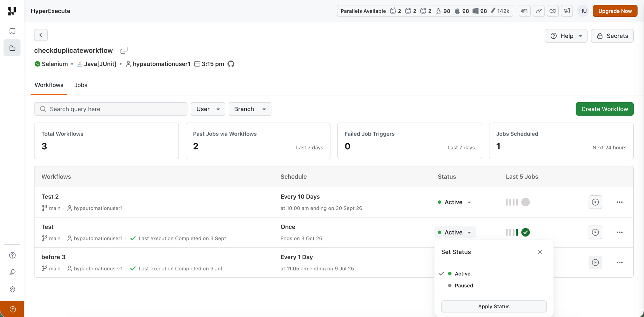This screenshot has height=317, width=644.
Task: Open the User filter dropdown
Action: [208, 109]
